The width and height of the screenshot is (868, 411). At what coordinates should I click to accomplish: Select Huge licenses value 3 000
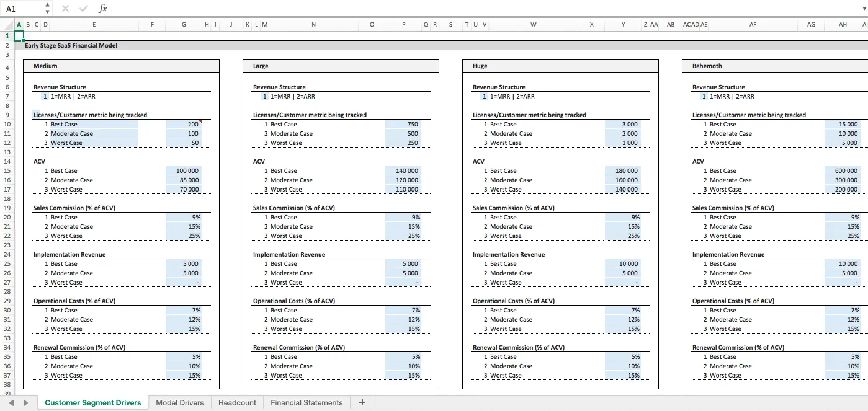(623, 124)
